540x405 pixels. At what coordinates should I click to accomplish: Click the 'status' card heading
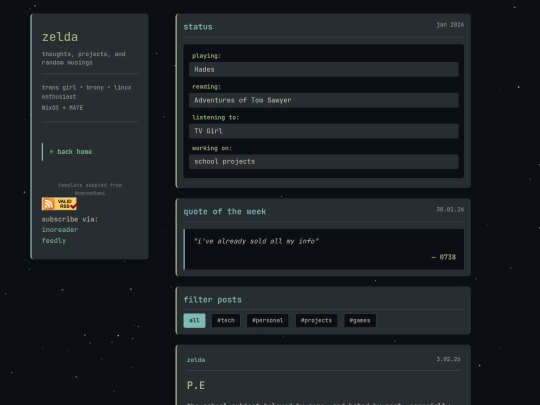(x=198, y=27)
